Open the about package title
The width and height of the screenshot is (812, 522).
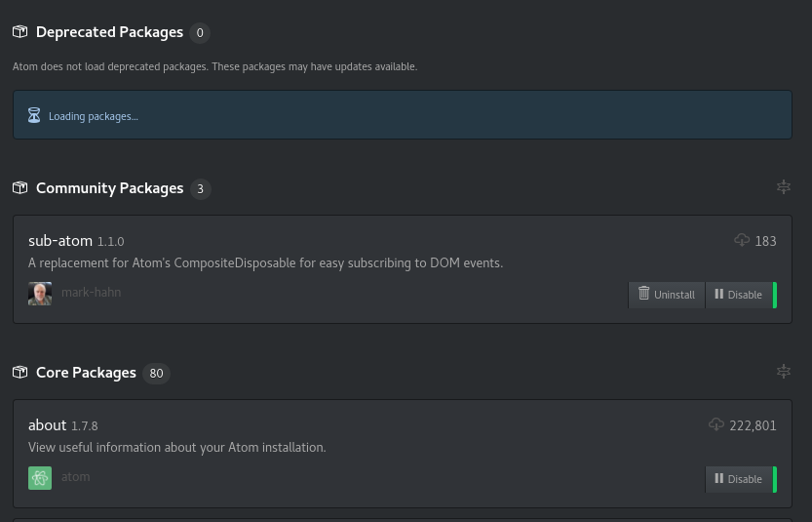click(x=47, y=425)
